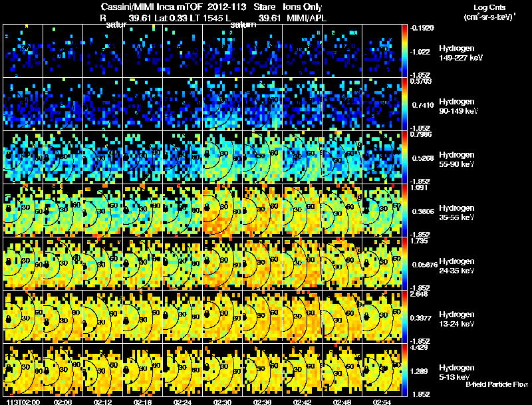Click the 1.735 color scale value

[x=419, y=241]
